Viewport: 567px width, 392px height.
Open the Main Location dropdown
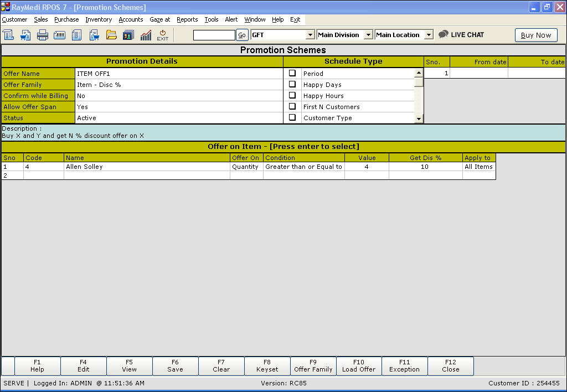[429, 35]
